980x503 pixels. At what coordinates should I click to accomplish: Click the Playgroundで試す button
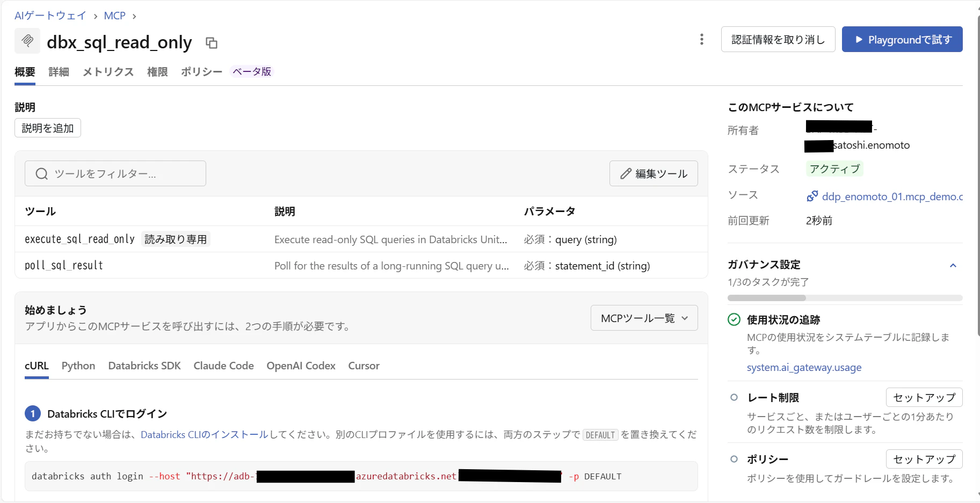(x=902, y=39)
